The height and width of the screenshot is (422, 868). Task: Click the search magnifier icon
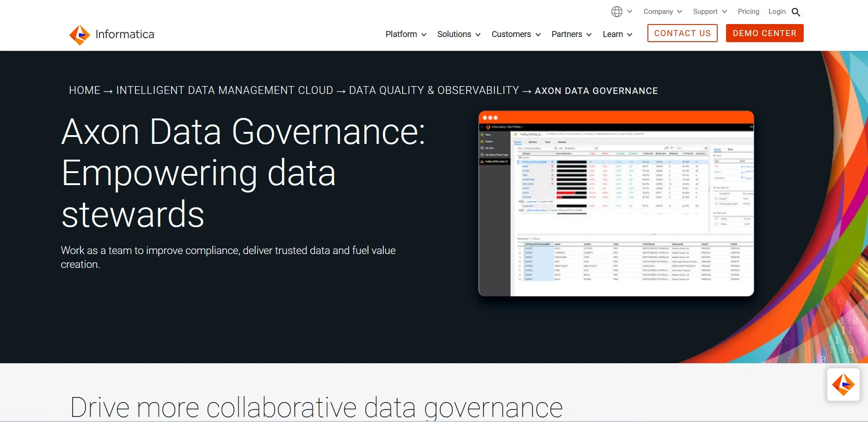coord(796,12)
